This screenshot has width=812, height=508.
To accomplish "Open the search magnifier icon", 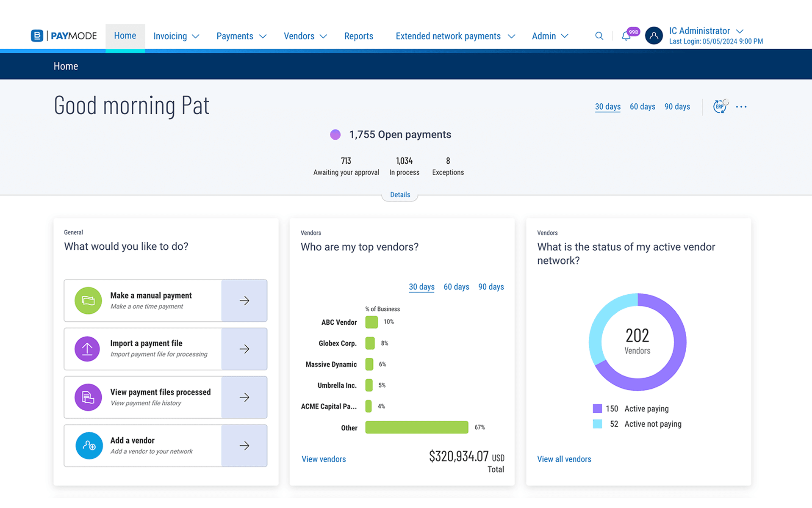I will coord(599,36).
